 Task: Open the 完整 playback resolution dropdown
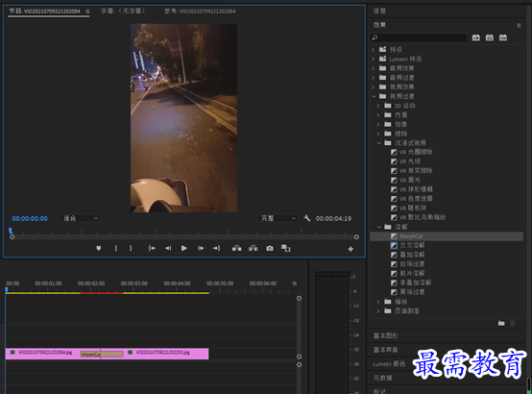pyautogui.click(x=278, y=218)
